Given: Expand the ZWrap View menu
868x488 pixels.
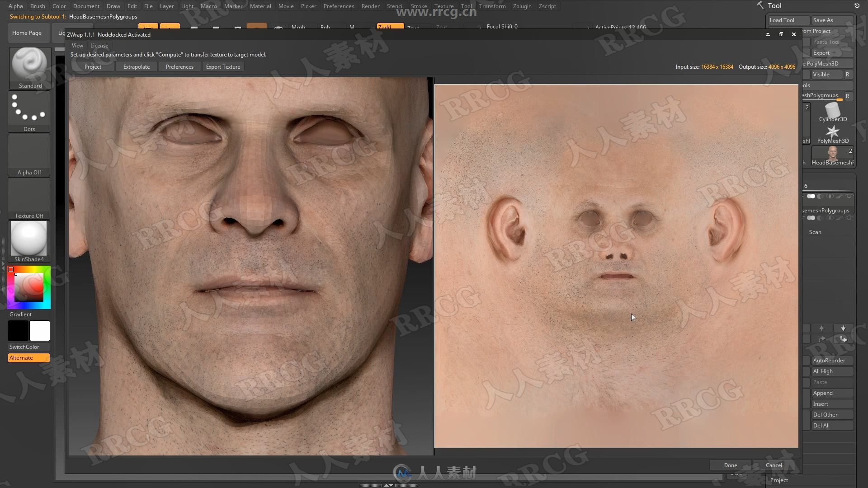Looking at the screenshot, I should pos(77,45).
